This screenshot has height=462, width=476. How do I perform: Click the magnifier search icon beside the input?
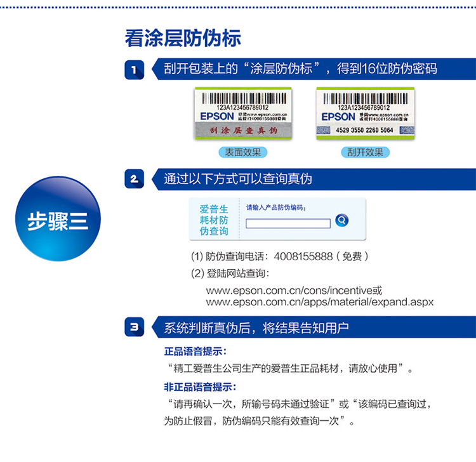click(x=342, y=220)
